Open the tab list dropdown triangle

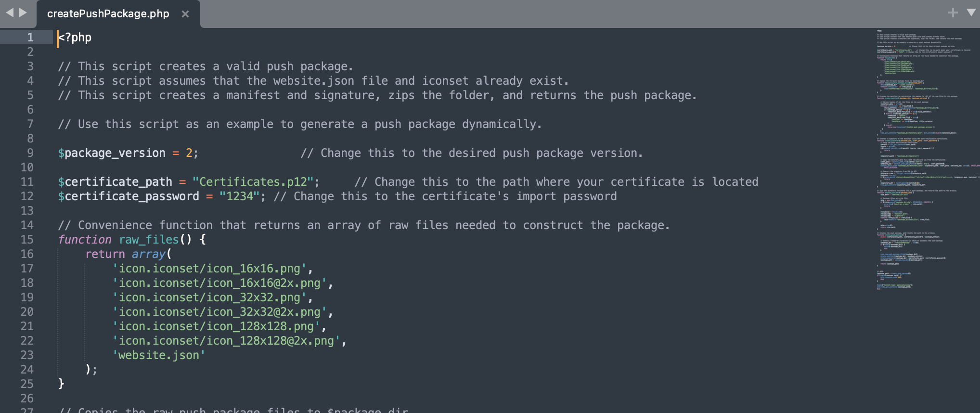coord(971,12)
